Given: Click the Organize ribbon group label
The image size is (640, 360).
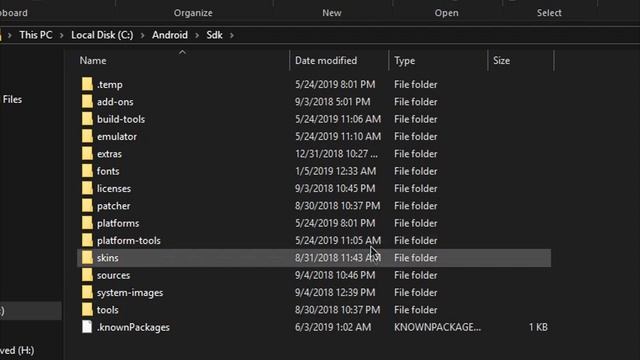Looking at the screenshot, I should [x=193, y=13].
